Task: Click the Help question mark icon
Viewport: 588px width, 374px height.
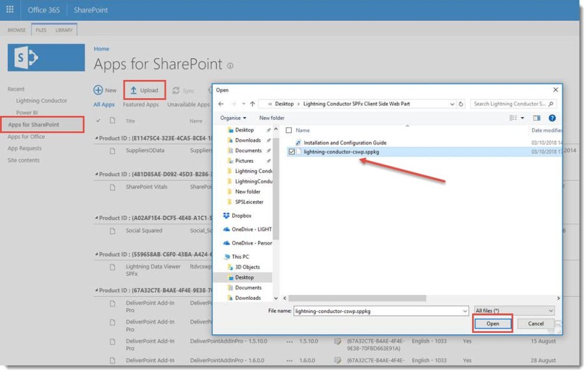Action: point(552,118)
